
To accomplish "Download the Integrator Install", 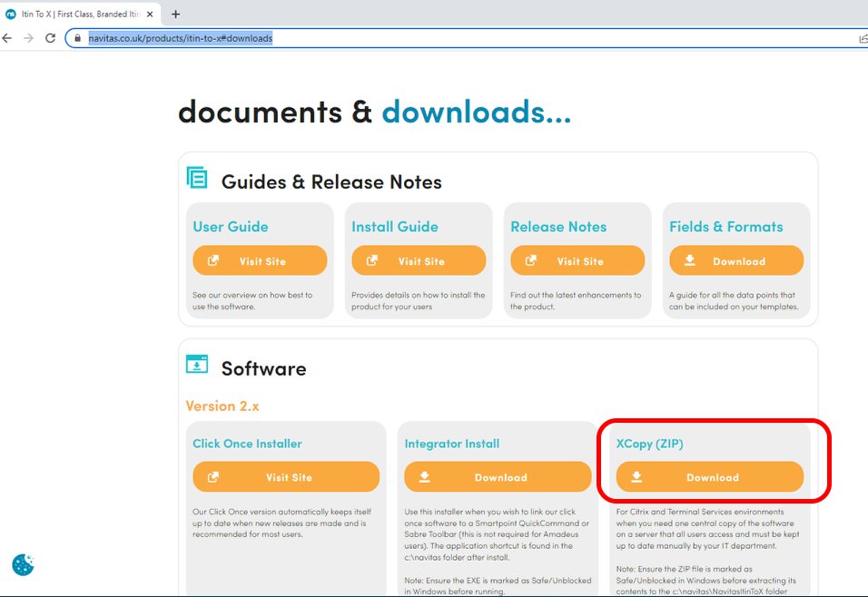I will [x=498, y=477].
